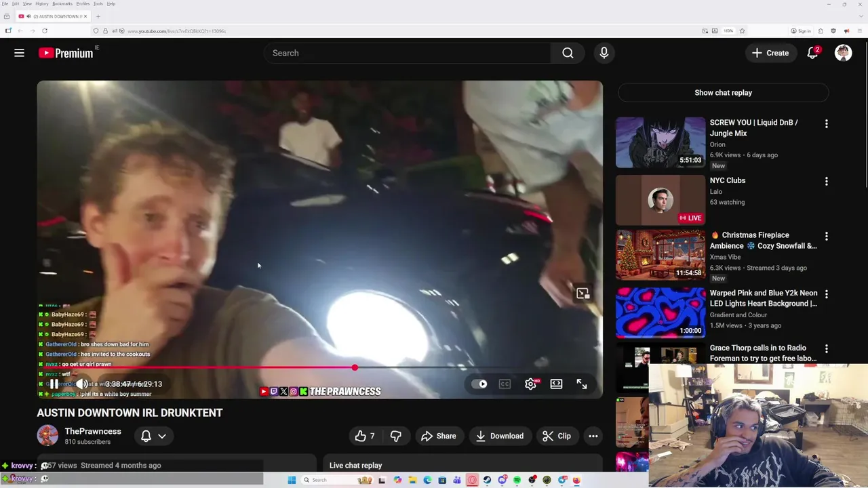Open Steam from the taskbar
Image resolution: width=868 pixels, height=488 pixels.
(487, 480)
